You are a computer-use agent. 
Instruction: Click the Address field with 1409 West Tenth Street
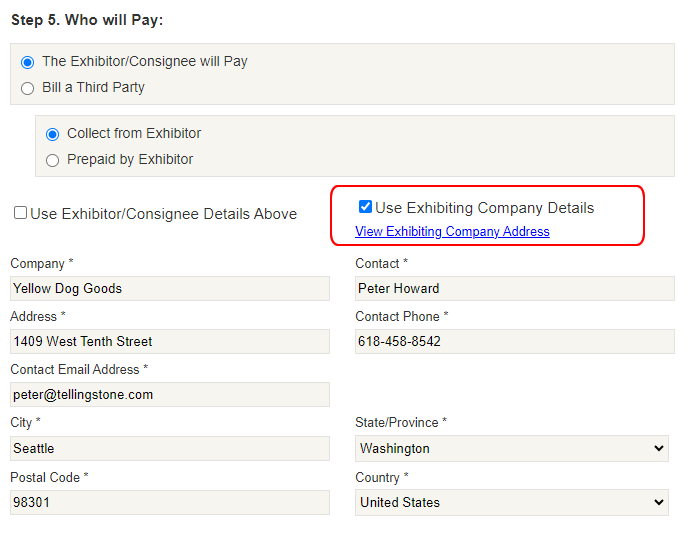170,342
